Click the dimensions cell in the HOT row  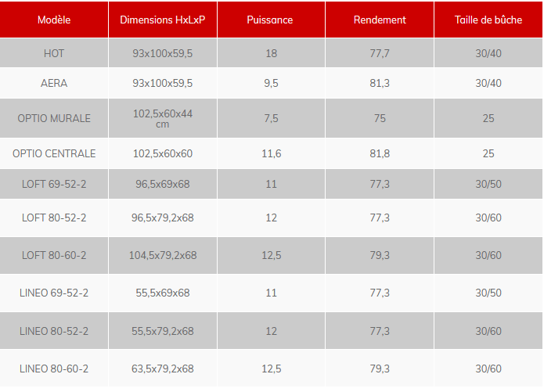[163, 53]
